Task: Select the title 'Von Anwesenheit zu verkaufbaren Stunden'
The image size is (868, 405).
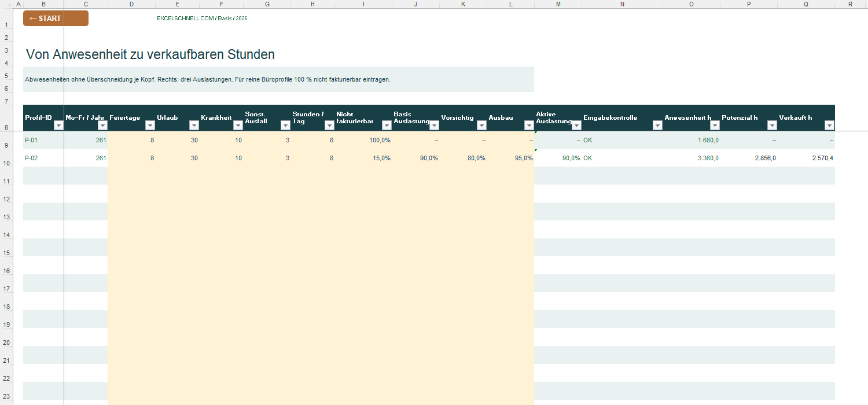Action: pyautogui.click(x=150, y=54)
